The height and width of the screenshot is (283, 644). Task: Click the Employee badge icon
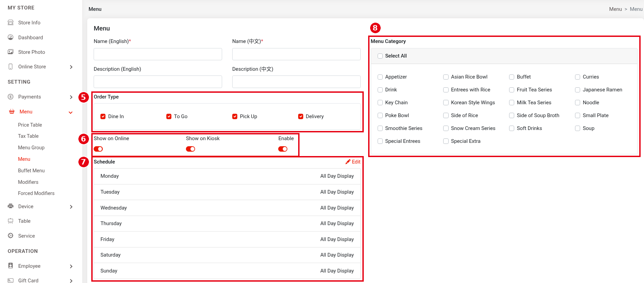pos(11,266)
